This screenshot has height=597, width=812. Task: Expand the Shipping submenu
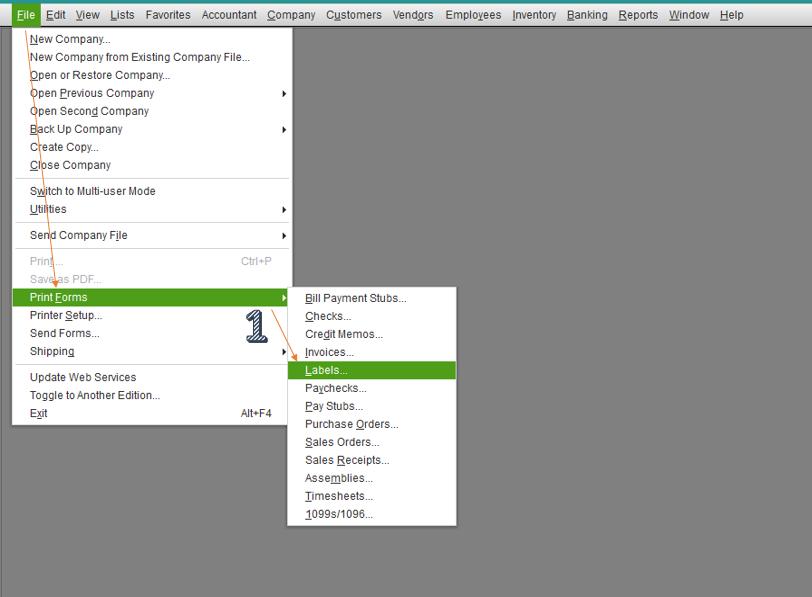(x=151, y=352)
